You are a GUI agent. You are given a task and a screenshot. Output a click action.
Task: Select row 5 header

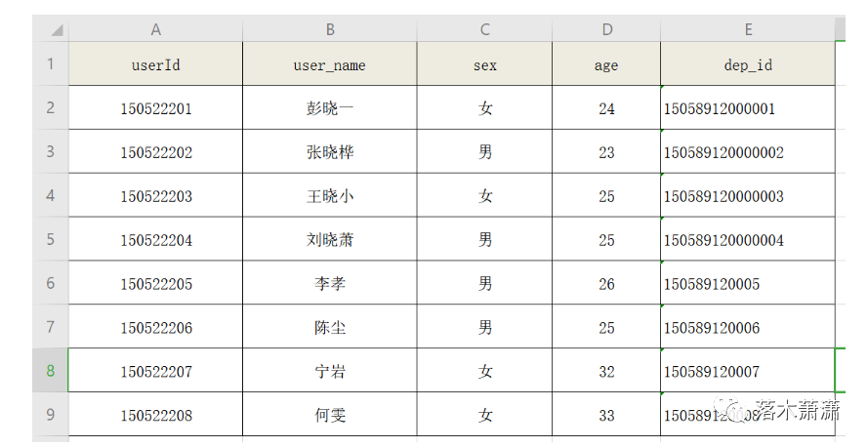pos(51,239)
